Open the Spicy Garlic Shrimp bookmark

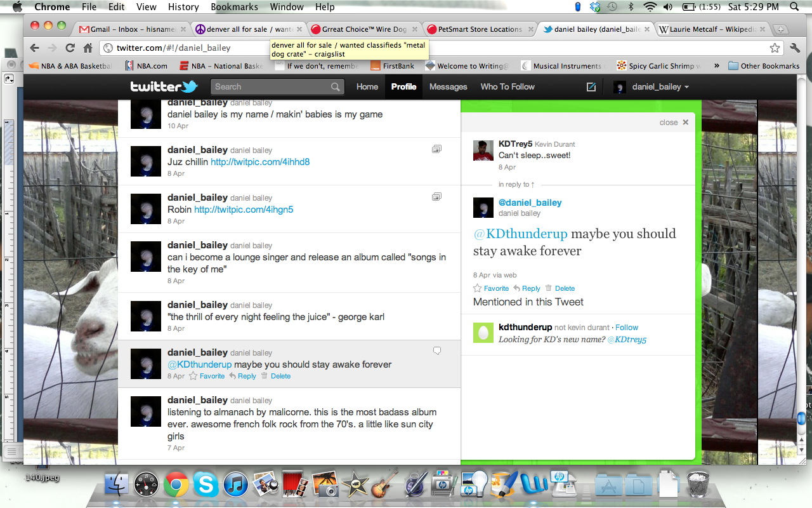pyautogui.click(x=658, y=66)
